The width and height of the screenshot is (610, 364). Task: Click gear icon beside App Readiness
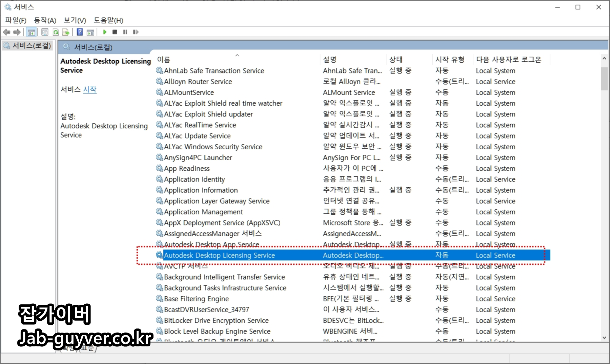[159, 168]
